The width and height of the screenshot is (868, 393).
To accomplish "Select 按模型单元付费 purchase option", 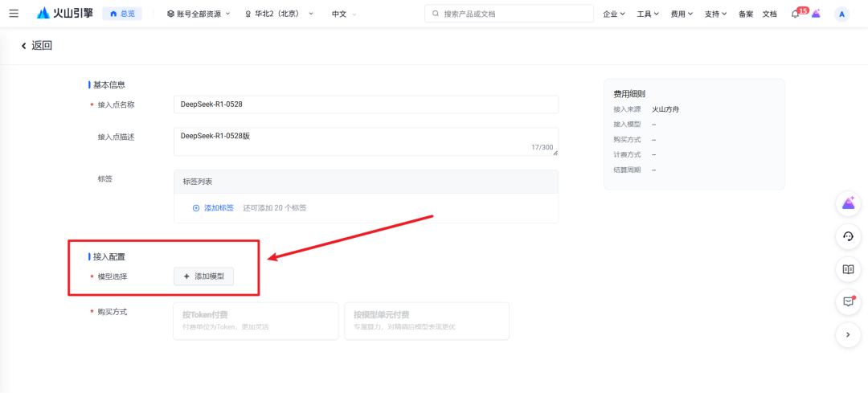I will [x=427, y=321].
